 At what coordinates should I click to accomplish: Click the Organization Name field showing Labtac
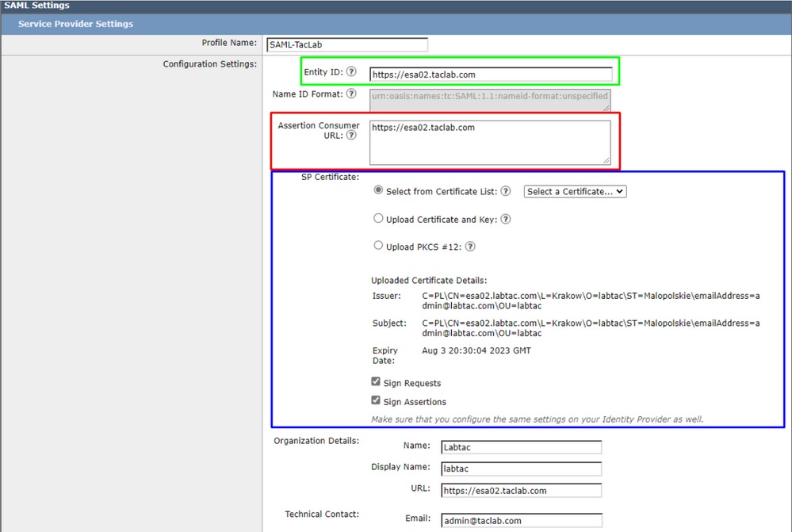point(521,446)
